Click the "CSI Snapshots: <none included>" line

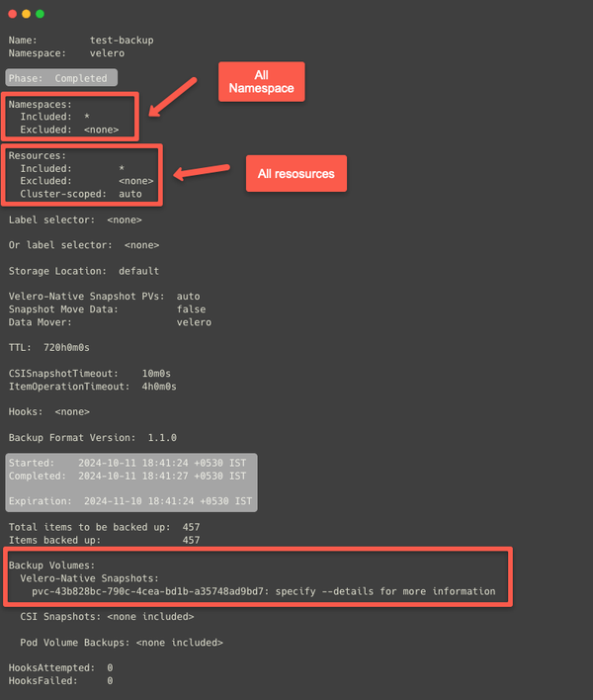[107, 617]
